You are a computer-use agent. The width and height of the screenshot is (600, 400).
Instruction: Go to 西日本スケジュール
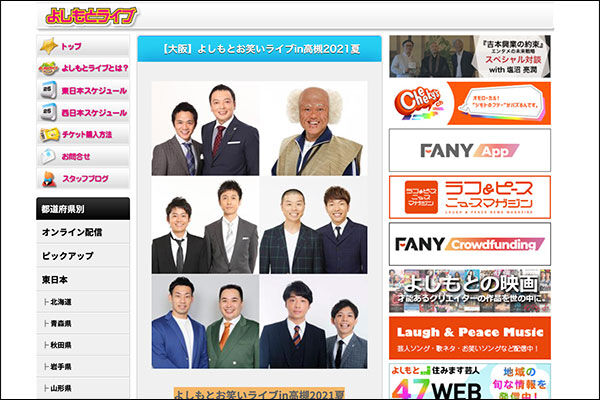pyautogui.click(x=83, y=113)
